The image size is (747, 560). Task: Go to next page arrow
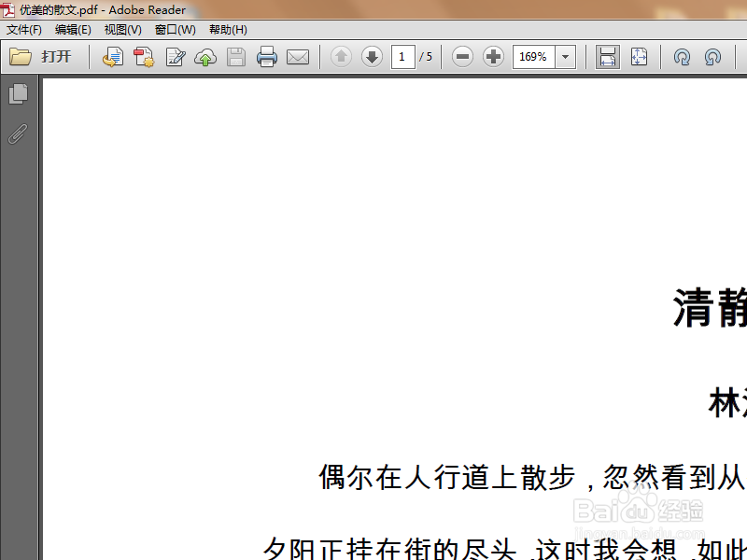pyautogui.click(x=372, y=57)
